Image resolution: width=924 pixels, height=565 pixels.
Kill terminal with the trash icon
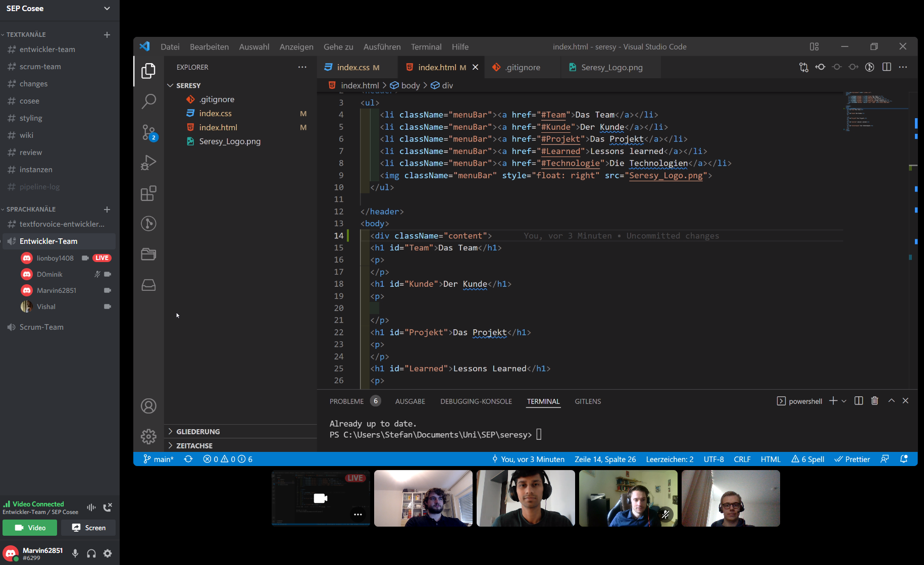click(x=875, y=401)
